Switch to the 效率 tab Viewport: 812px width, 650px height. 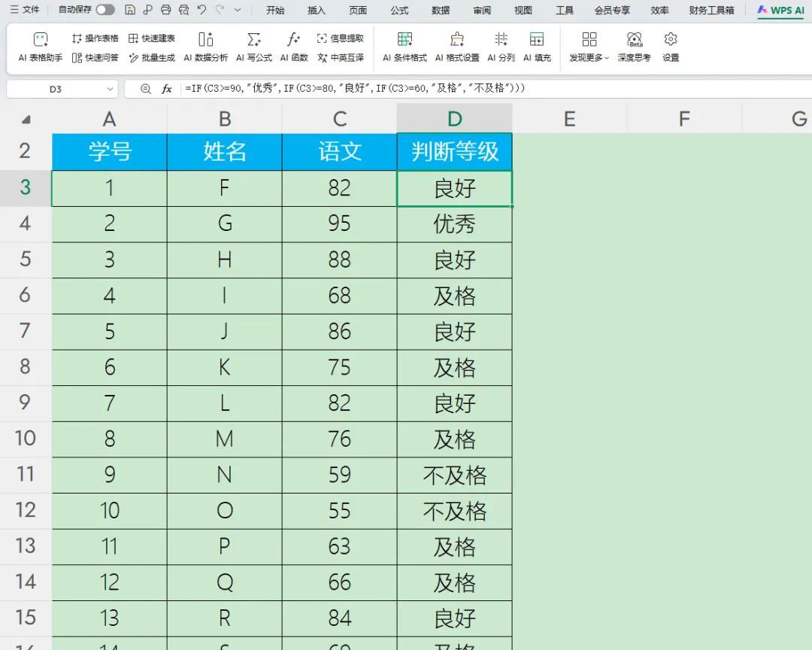click(660, 11)
